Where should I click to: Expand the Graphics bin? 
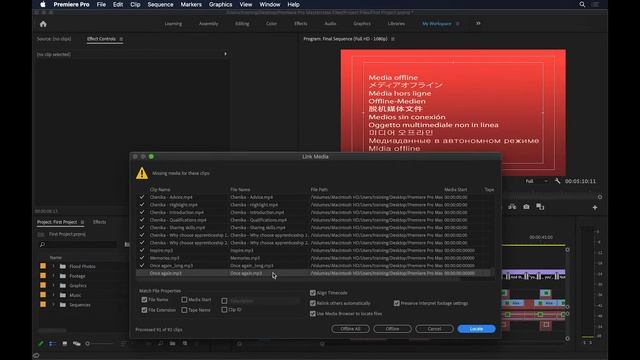(53, 285)
